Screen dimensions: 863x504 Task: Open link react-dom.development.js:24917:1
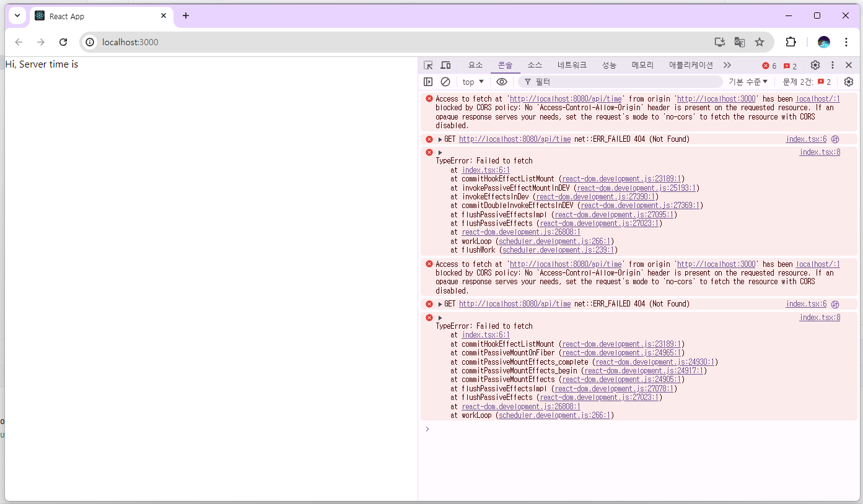point(645,371)
